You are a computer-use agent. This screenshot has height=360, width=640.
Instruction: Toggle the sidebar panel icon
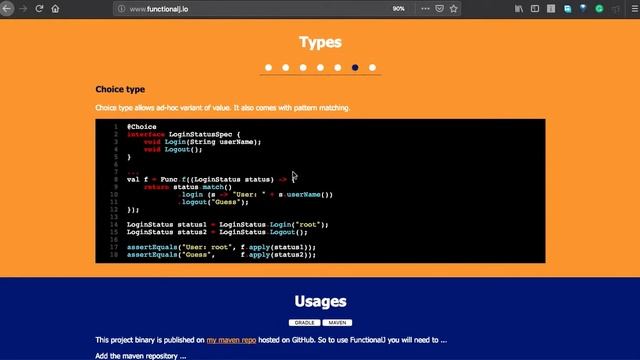[x=535, y=9]
